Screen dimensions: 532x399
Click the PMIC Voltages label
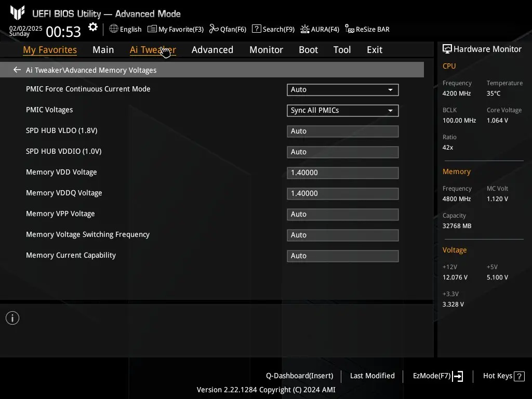pyautogui.click(x=49, y=110)
